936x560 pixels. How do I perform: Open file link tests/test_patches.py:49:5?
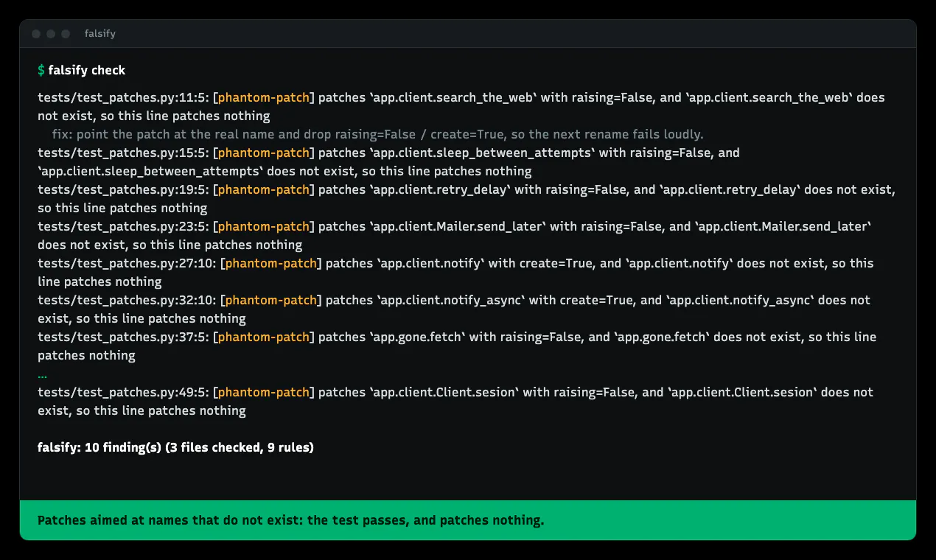122,392
